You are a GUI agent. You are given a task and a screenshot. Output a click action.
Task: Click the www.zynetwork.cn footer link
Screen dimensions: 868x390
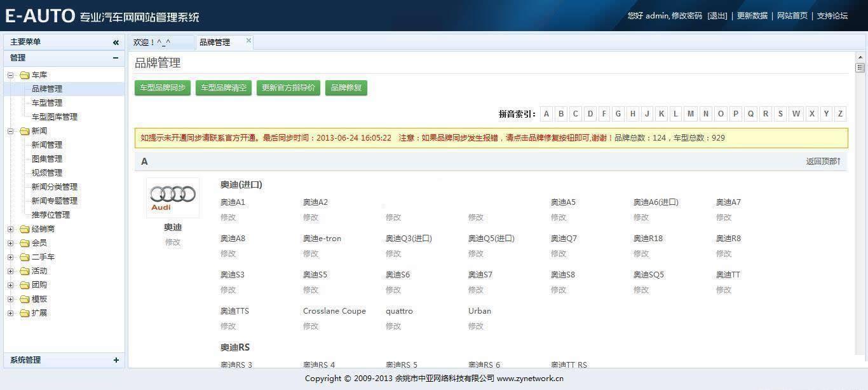point(530,379)
